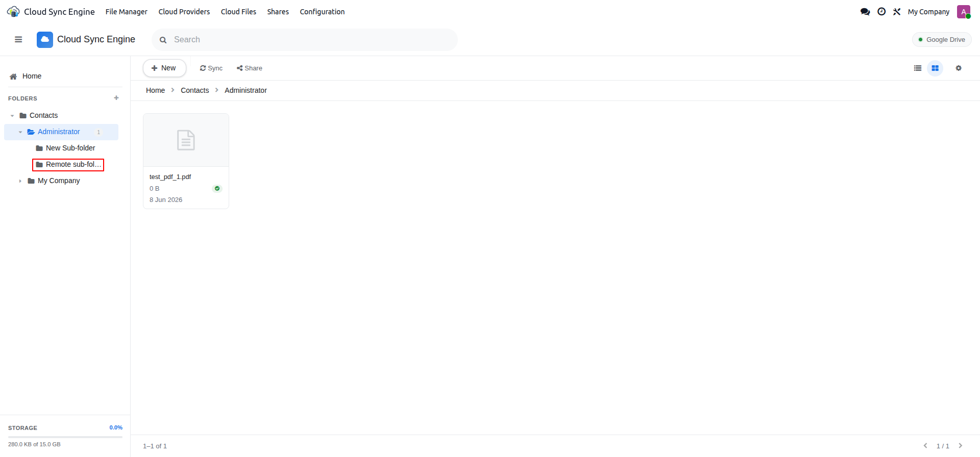The image size is (980, 457).
Task: Click the New button
Action: tap(164, 68)
